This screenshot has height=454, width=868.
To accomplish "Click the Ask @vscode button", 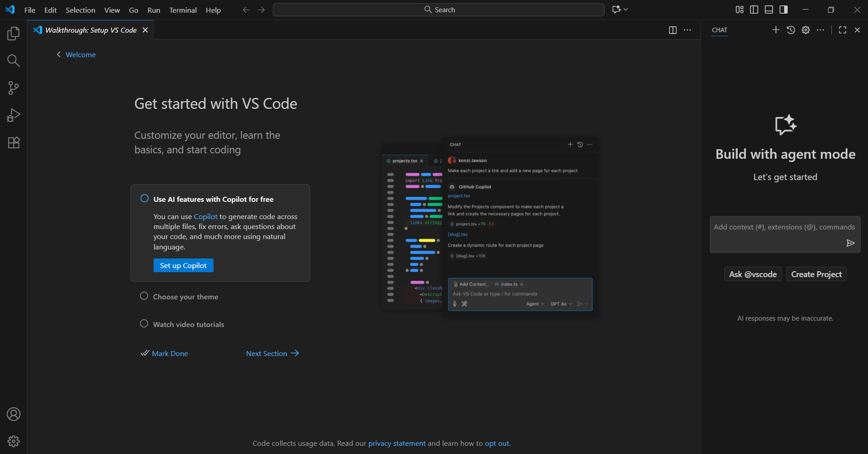I will coord(753,274).
